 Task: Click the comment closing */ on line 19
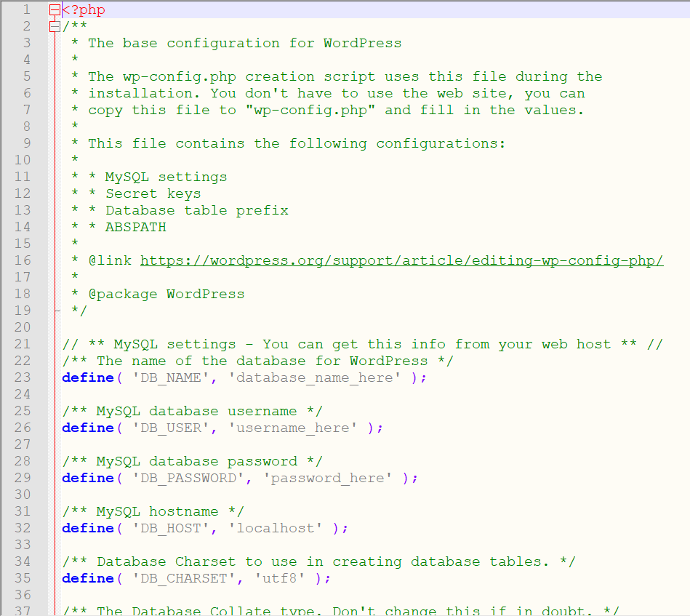tap(79, 311)
